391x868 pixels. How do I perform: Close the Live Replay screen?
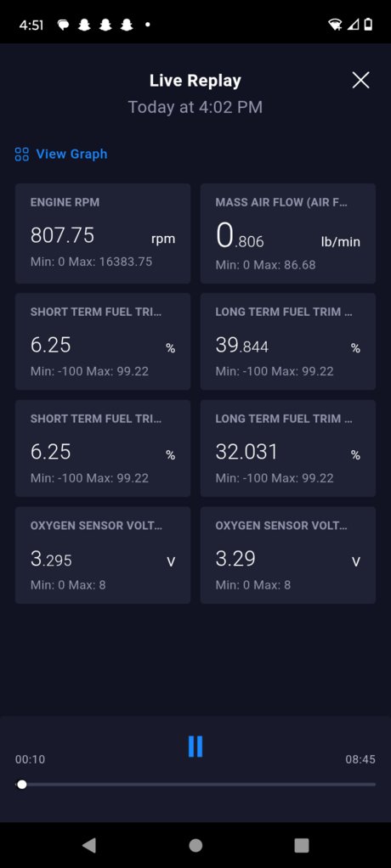pos(360,81)
